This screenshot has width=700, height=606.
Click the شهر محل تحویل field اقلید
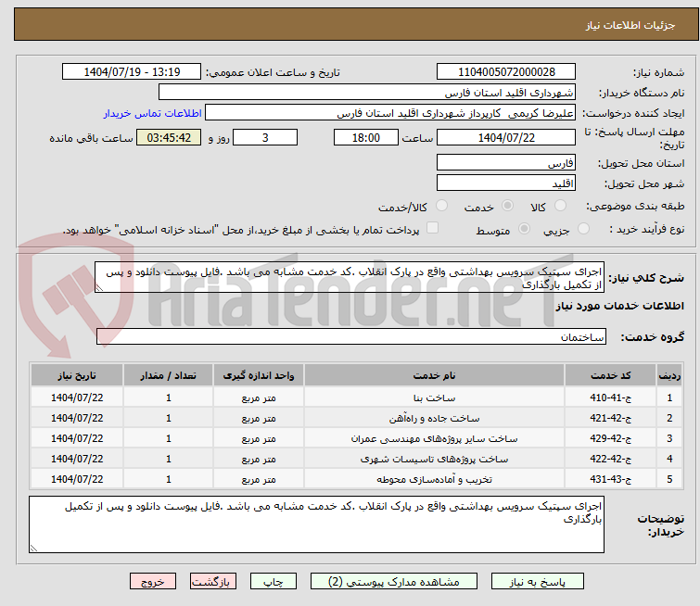click(506, 183)
